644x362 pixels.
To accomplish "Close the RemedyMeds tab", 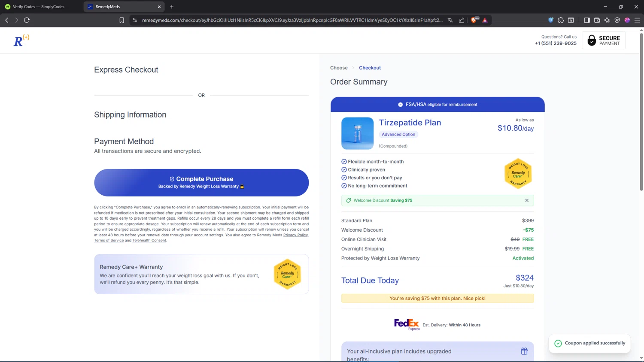I will [x=159, y=7].
